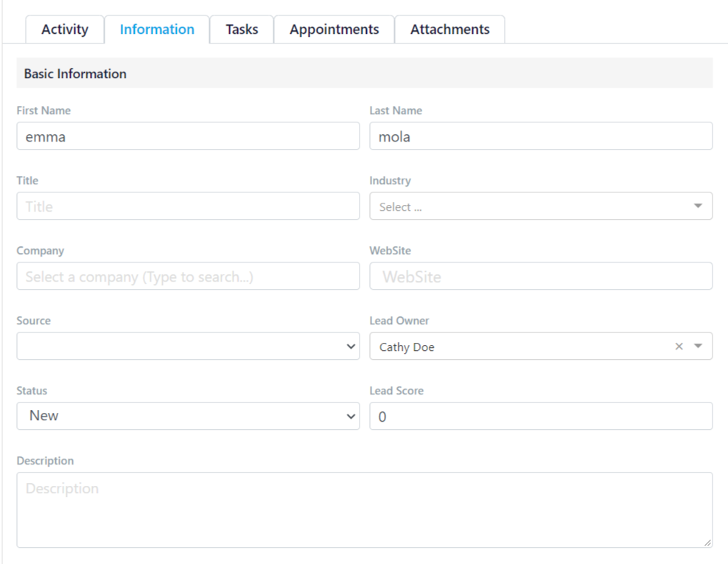Open the Activity tab
The image size is (728, 564).
pyautogui.click(x=65, y=29)
